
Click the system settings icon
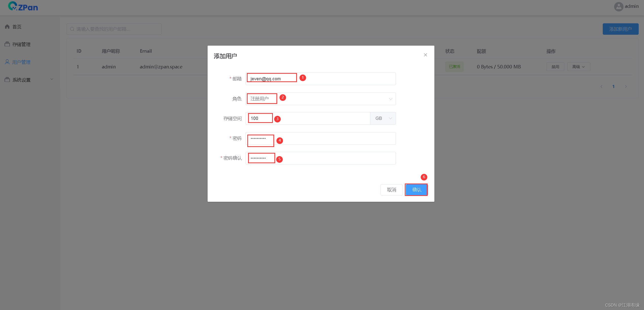(x=7, y=80)
